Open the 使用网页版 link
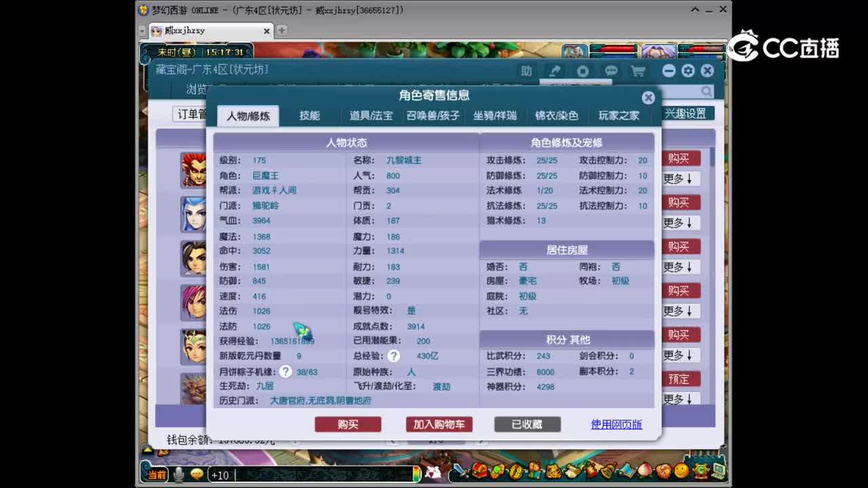Viewport: 868px width, 488px height. coord(616,424)
